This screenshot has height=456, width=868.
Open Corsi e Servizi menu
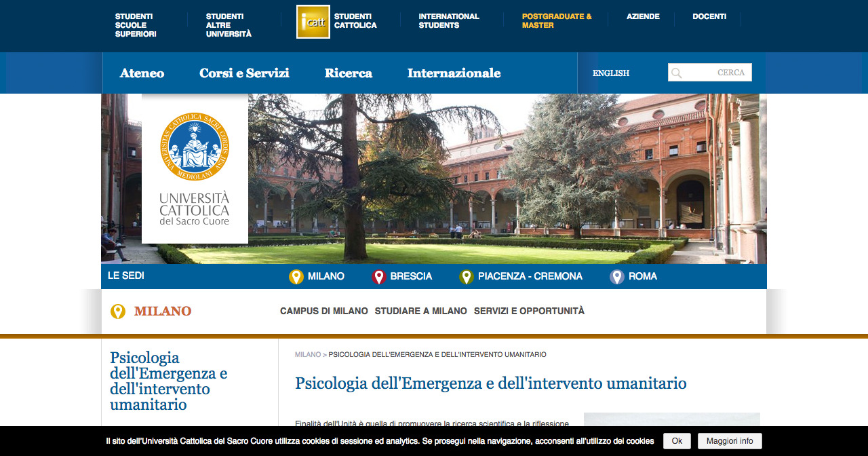[x=244, y=73]
